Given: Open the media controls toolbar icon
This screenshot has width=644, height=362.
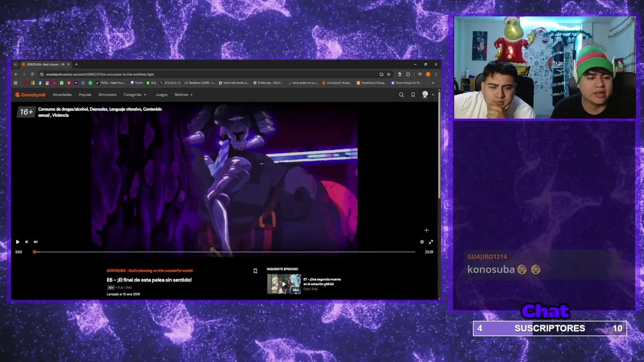Looking at the screenshot, I should (x=420, y=74).
